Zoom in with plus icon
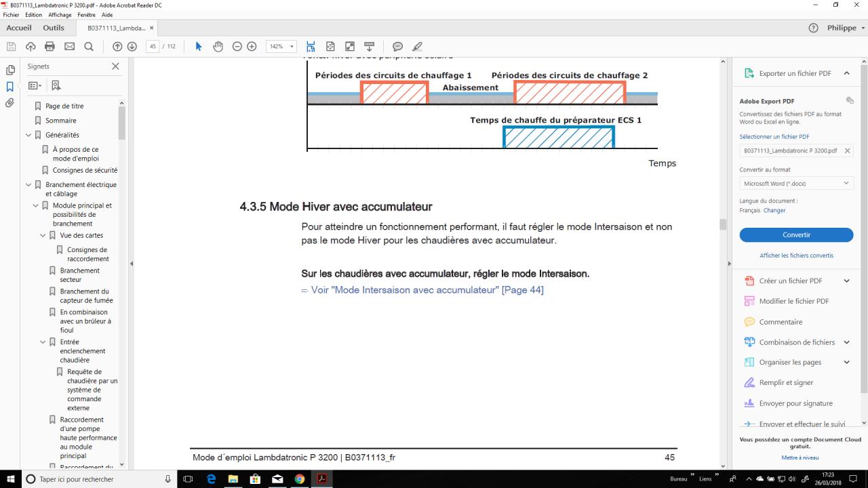868x488 pixels. 252,46
